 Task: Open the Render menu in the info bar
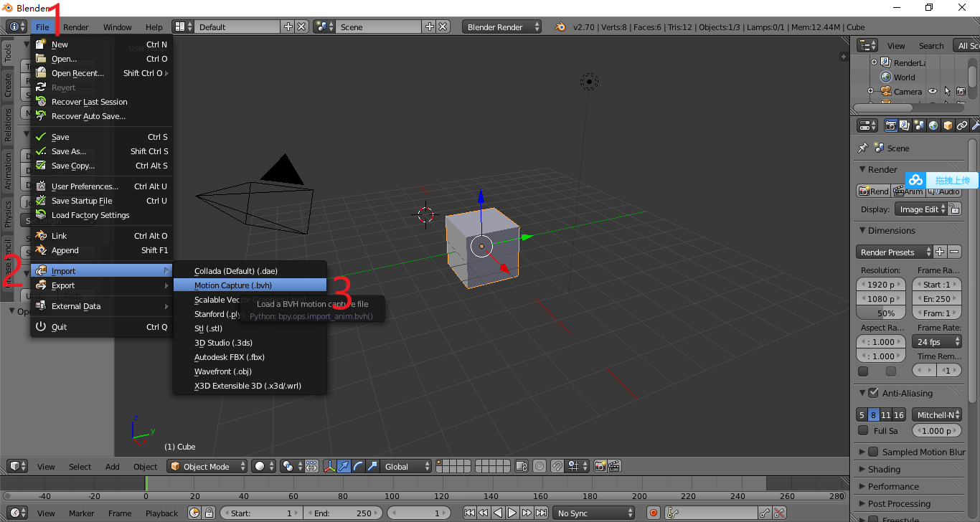click(75, 27)
